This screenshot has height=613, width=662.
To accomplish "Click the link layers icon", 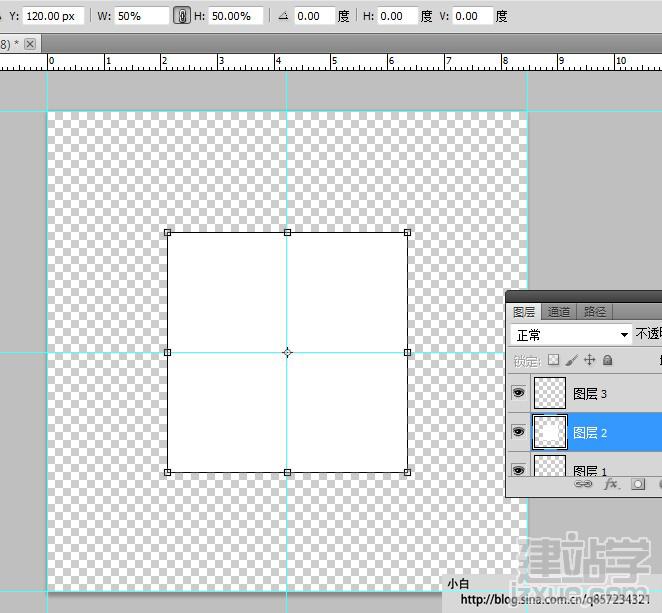I will click(x=583, y=484).
